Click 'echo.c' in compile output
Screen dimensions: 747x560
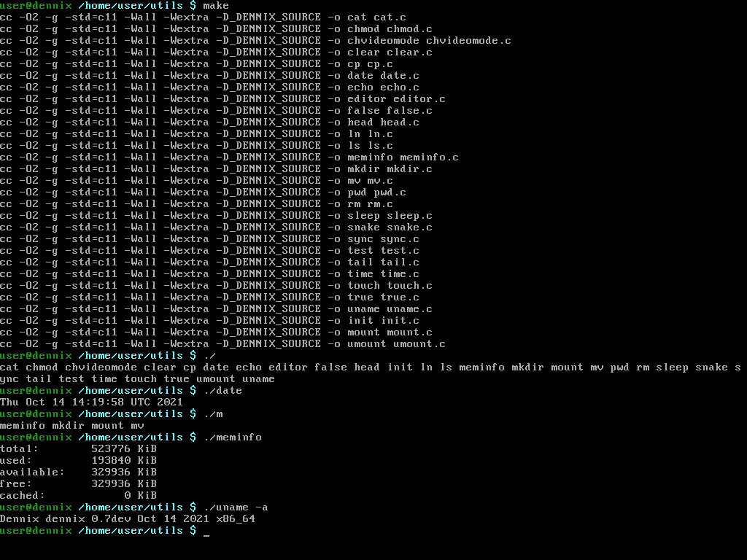click(x=400, y=87)
